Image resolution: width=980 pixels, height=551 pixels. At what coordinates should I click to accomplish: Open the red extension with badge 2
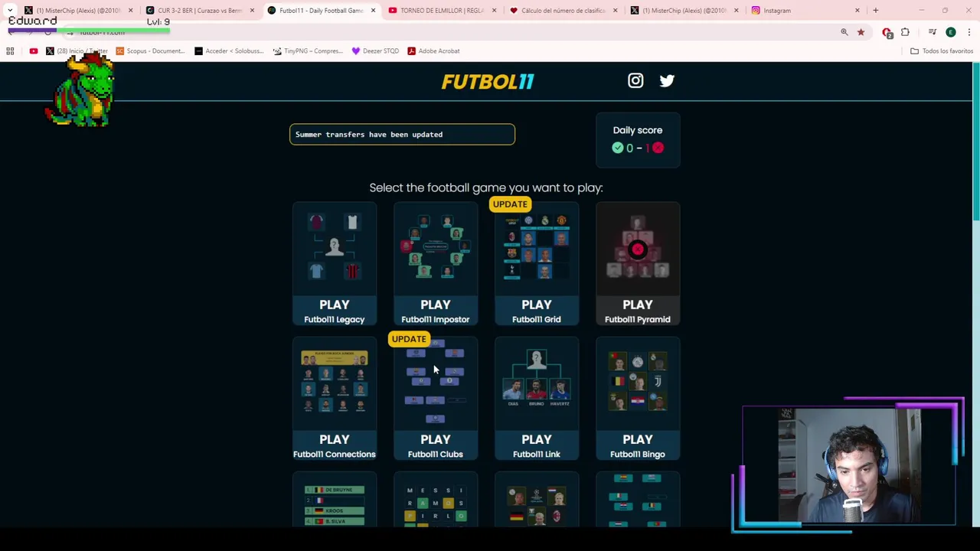click(x=887, y=32)
